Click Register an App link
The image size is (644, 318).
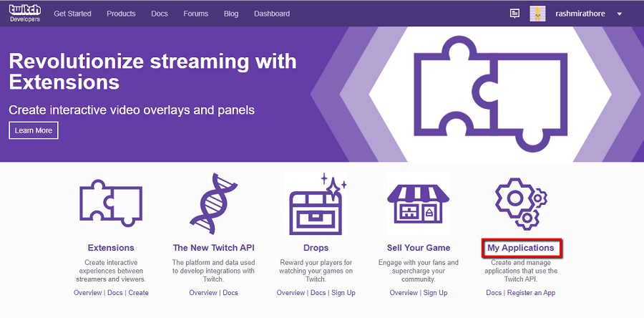(x=531, y=292)
